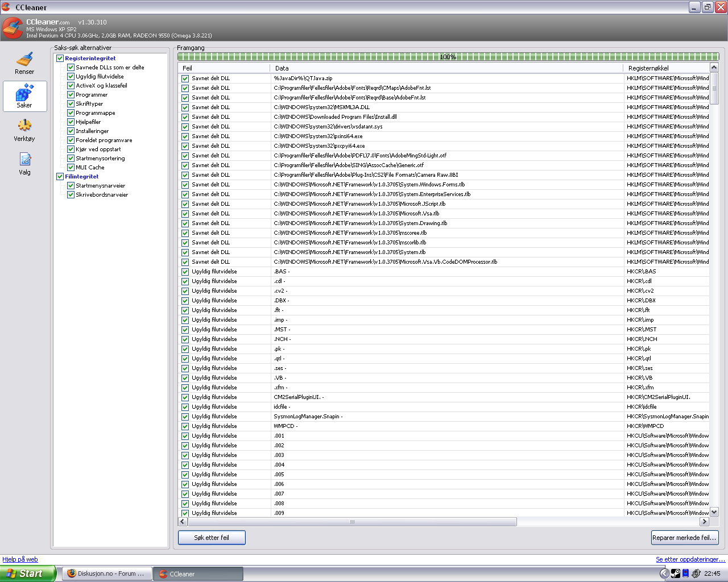Click the scroll down arrow of results
Viewport: 728px width, 582px height.
click(x=714, y=512)
